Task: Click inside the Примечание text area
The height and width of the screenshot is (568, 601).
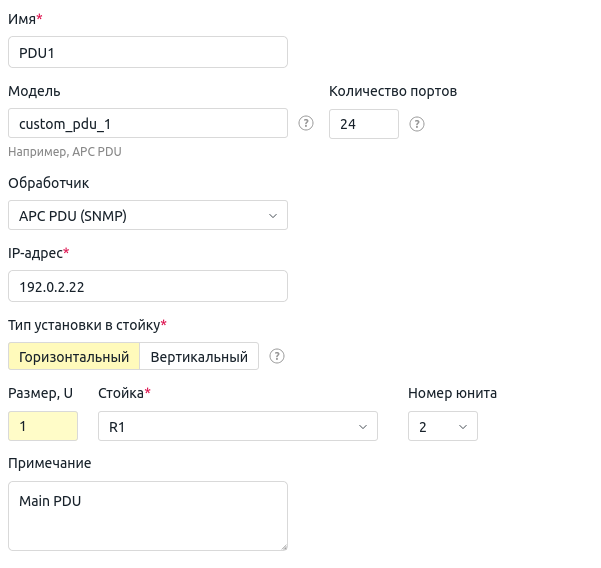Action: click(148, 516)
